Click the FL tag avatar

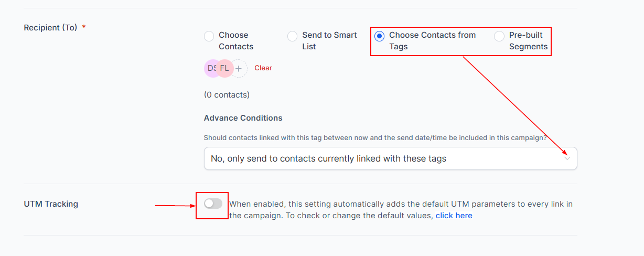pos(224,68)
